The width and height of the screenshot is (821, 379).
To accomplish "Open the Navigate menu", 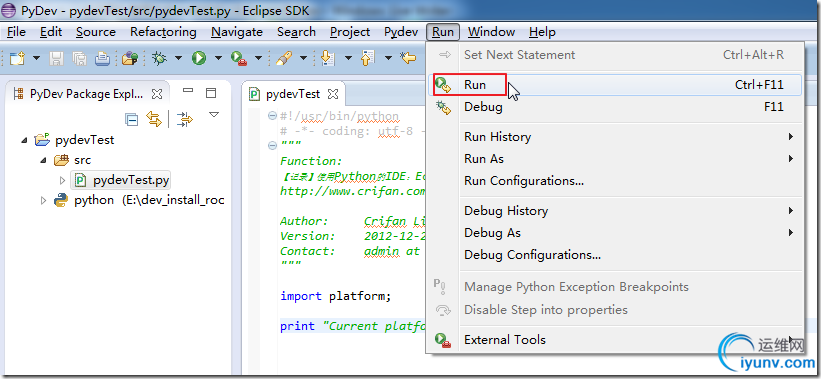I will tap(237, 32).
